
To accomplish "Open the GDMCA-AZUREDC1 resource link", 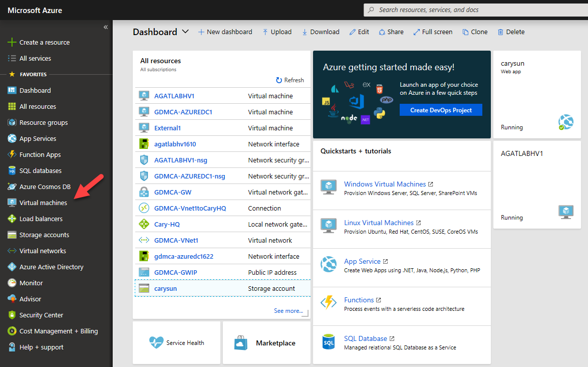I will (x=183, y=112).
